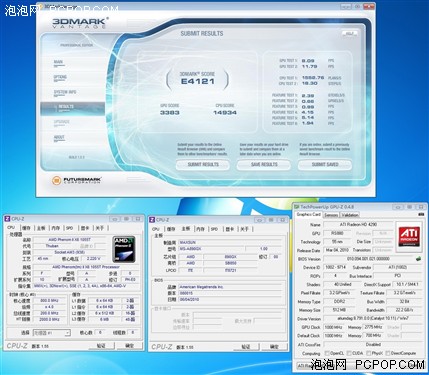Click the American Megatrends Inc. BIOS field
The image size is (429, 375).
(231, 287)
